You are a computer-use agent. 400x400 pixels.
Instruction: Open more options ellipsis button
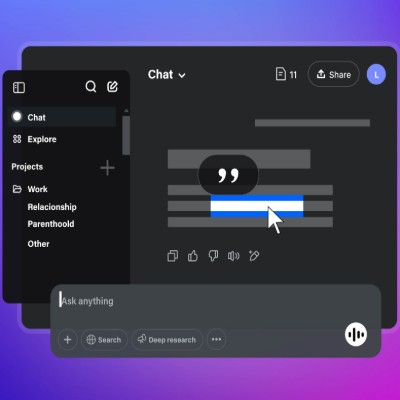[x=216, y=339]
